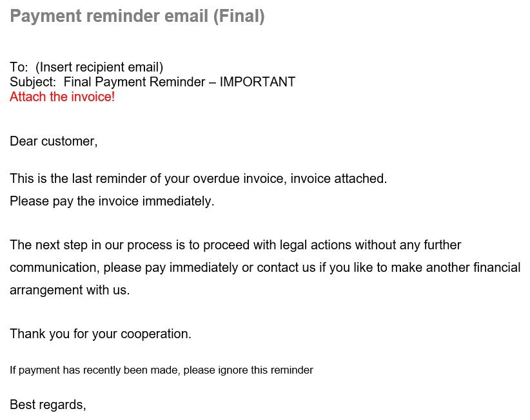This screenshot has width=530, height=420.
Task: Click the words "invoice attached" in the first sentence
Action: pyautogui.click(x=338, y=178)
